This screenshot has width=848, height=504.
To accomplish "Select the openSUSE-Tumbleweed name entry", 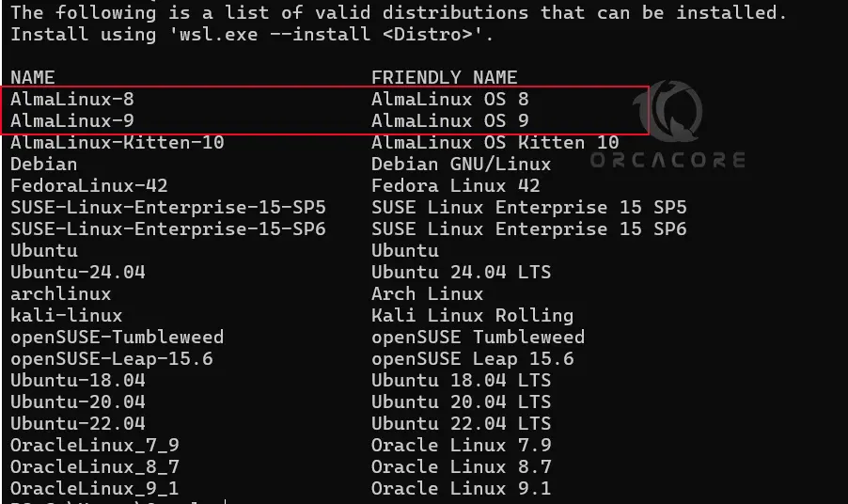I will click(x=118, y=337).
